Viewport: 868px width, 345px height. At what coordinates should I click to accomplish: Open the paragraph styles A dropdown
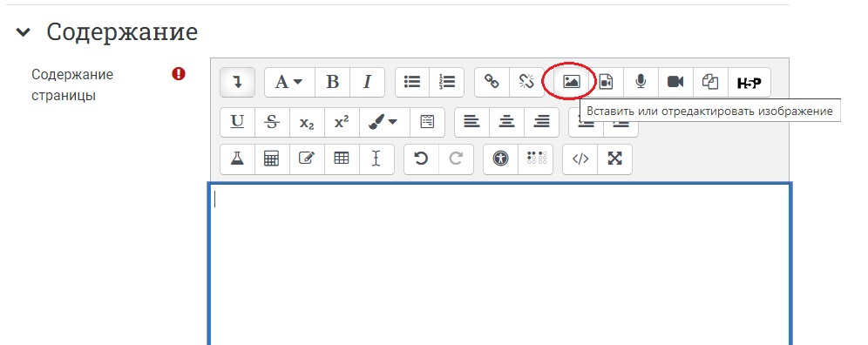289,82
